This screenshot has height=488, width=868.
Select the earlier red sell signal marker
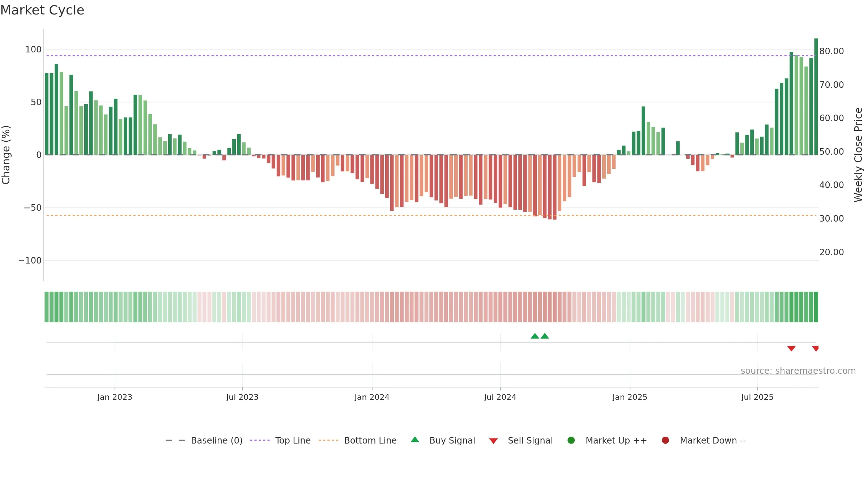[791, 348]
